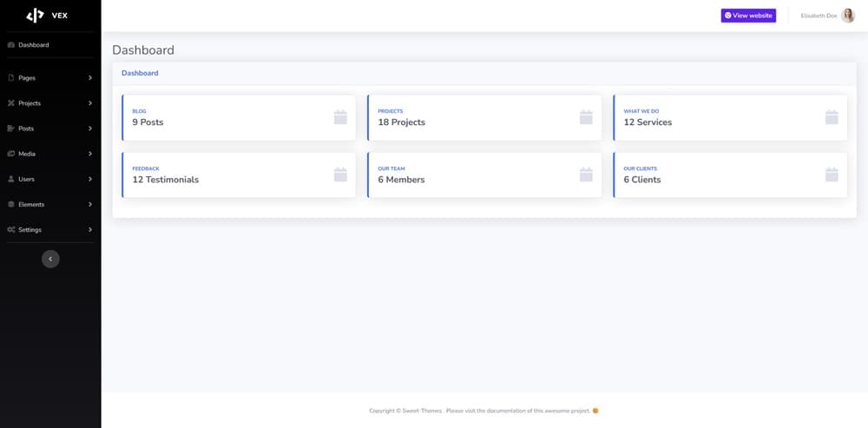
Task: Click the Projects sidebar icon
Action: pyautogui.click(x=10, y=103)
